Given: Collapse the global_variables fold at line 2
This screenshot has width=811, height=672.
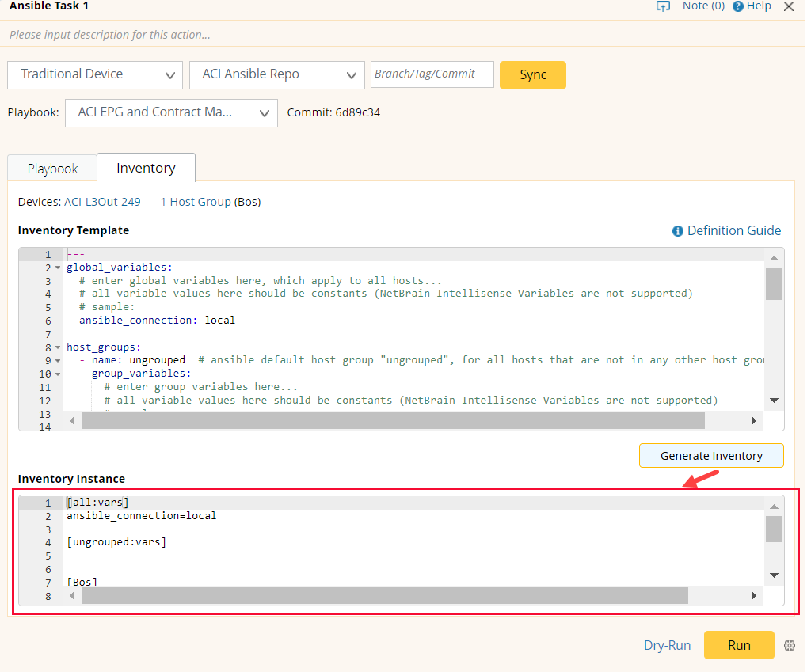Looking at the screenshot, I should (58, 268).
